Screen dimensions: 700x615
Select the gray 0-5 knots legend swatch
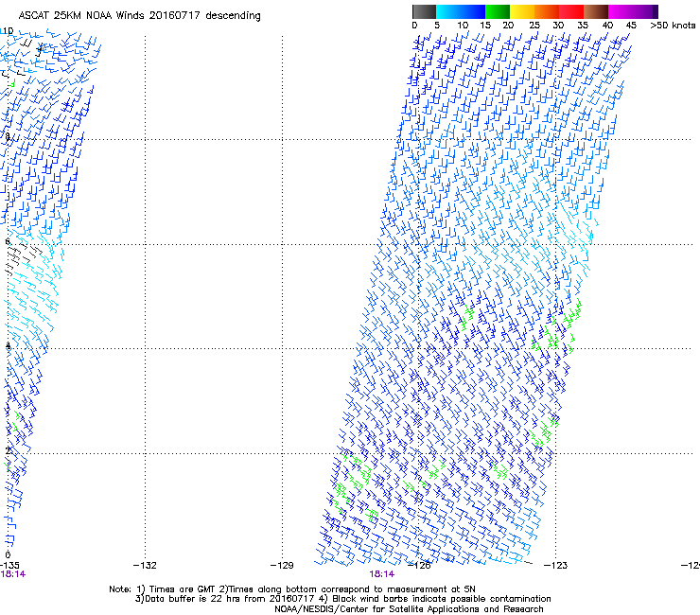tap(424, 11)
